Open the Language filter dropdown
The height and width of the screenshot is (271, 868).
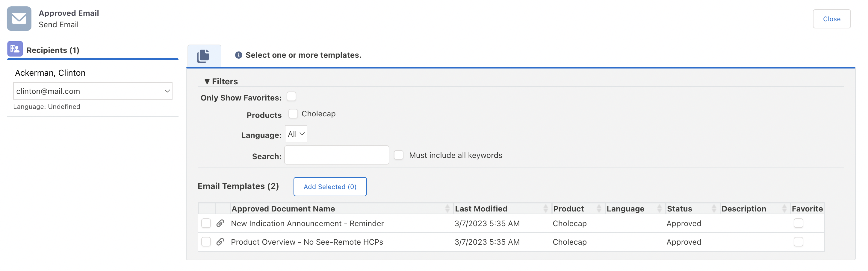click(x=296, y=134)
